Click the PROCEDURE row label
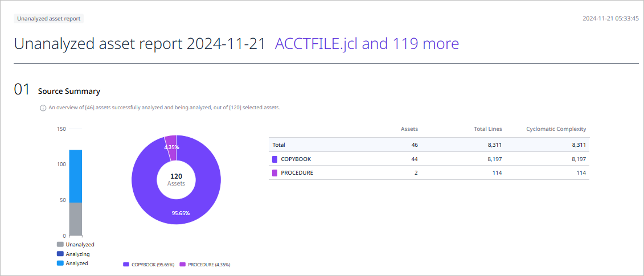The image size is (644, 276). pos(297,173)
